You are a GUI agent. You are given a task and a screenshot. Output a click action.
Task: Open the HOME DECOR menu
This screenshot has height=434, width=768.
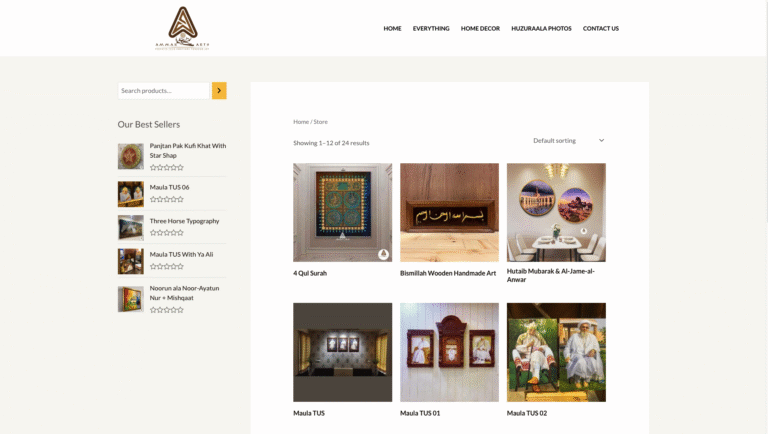coord(480,28)
